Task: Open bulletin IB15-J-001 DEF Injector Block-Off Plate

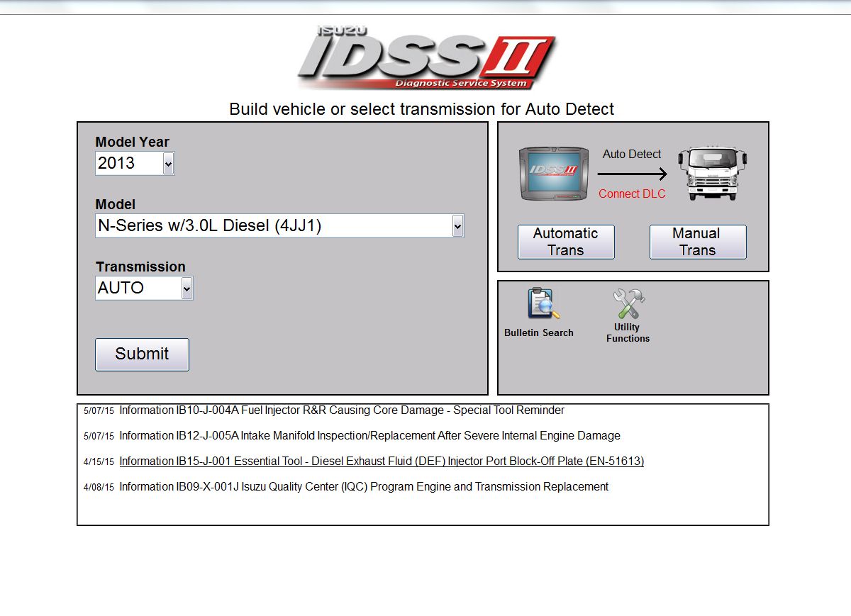Action: 382,461
